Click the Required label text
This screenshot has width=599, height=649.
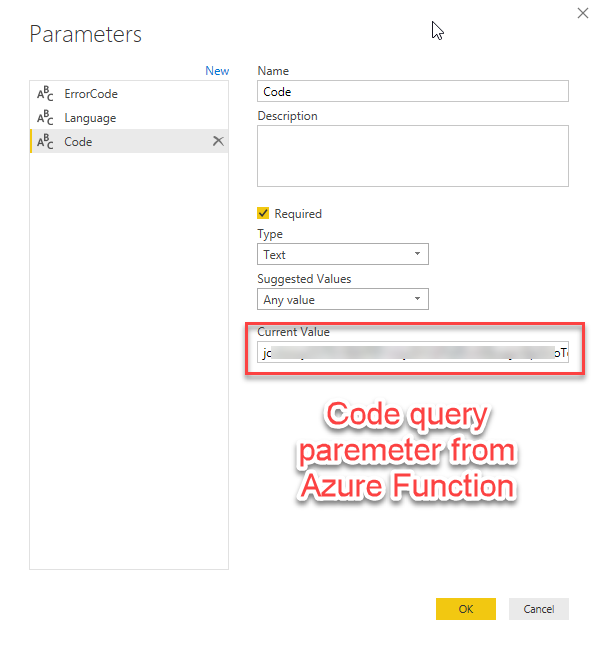tap(298, 214)
